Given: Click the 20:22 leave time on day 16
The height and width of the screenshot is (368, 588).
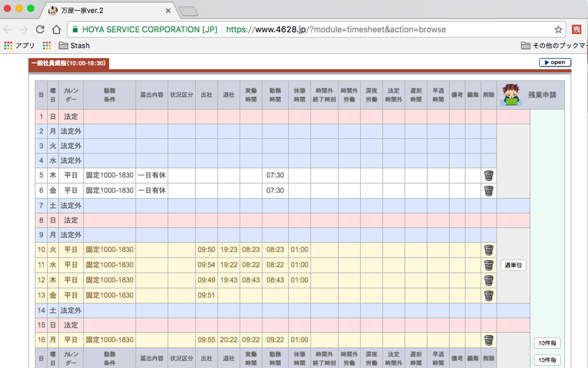Looking at the screenshot, I should pos(229,340).
